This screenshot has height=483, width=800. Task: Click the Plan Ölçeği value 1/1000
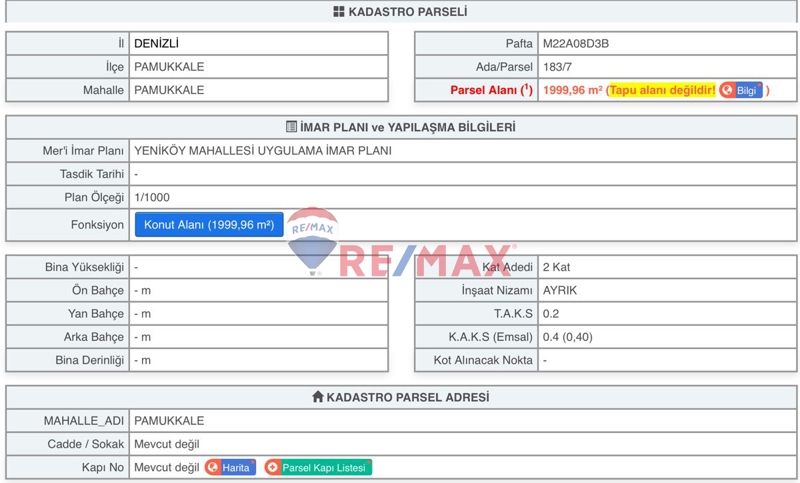(x=152, y=197)
